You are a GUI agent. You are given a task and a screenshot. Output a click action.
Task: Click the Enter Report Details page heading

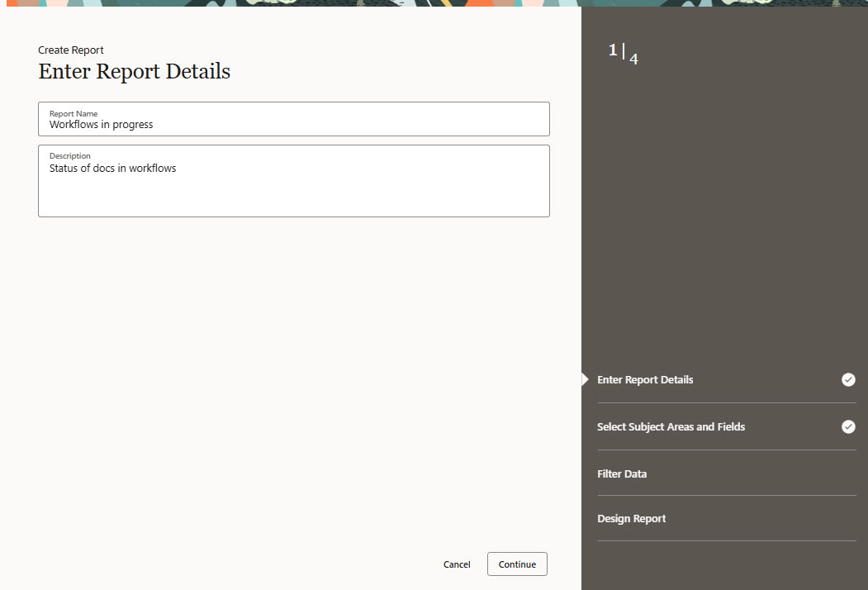click(134, 72)
